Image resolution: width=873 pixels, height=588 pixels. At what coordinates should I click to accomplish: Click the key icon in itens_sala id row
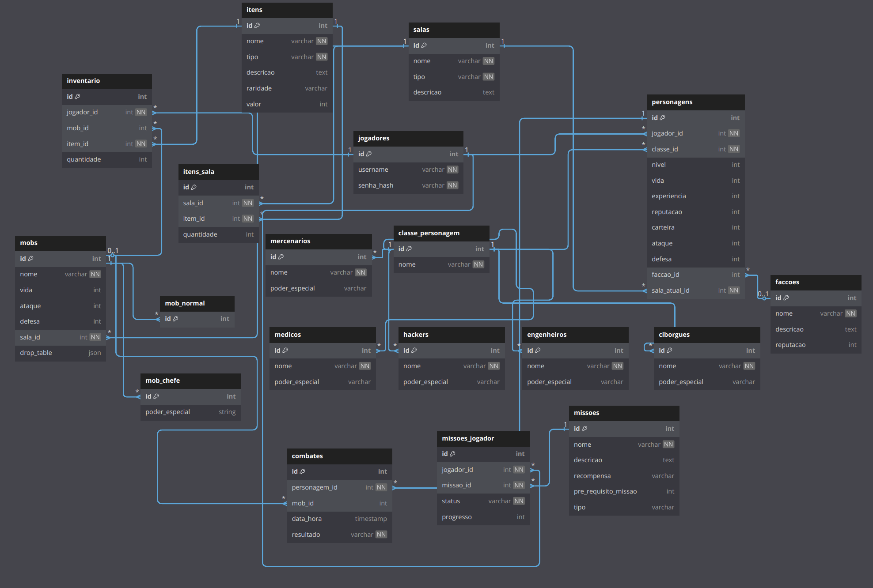[194, 187]
